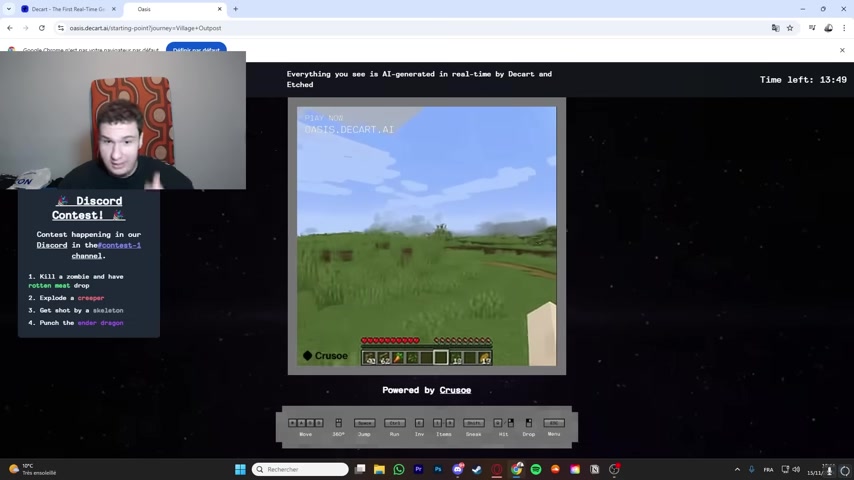
Task: Expand the tab search dropdown
Action: pyautogui.click(x=9, y=9)
